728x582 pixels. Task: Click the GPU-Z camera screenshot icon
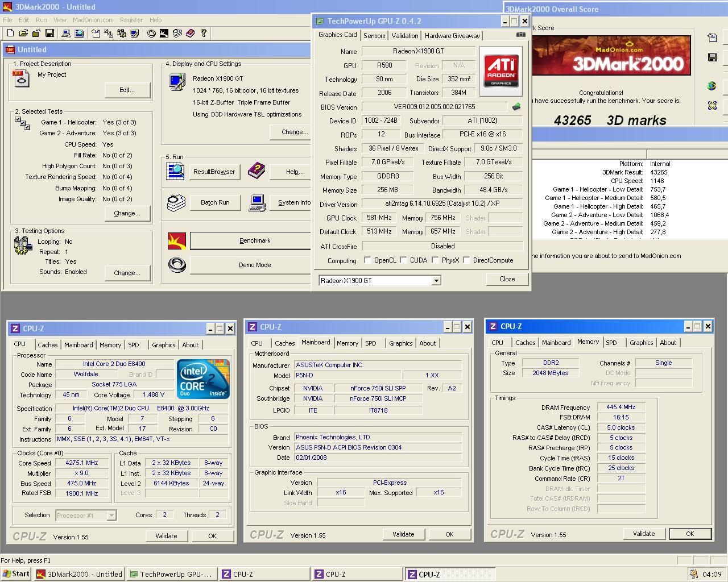[x=520, y=35]
